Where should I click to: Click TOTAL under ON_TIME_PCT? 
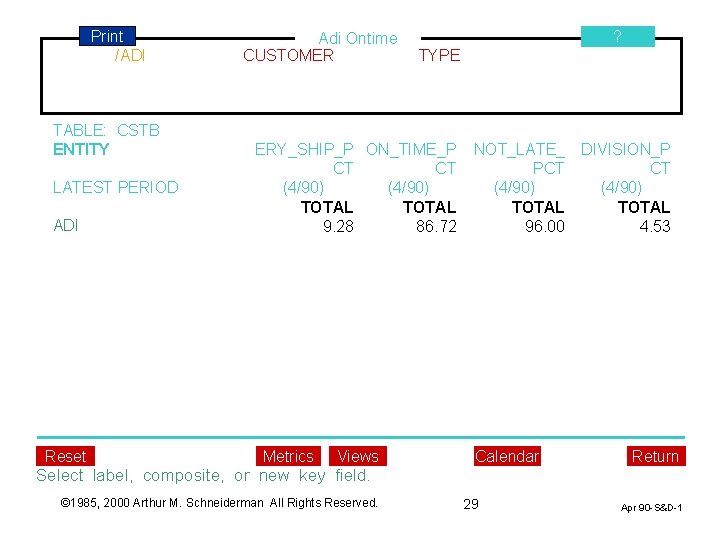coord(429,208)
